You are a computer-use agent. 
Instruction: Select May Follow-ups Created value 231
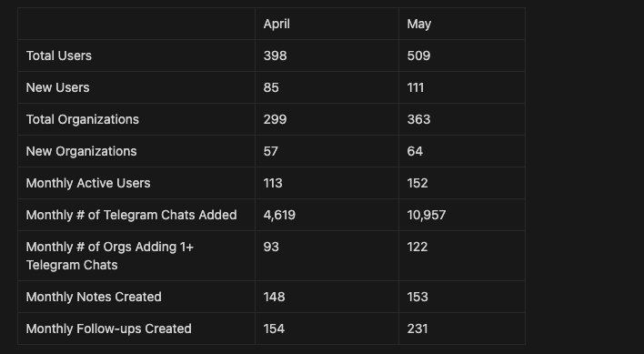point(418,329)
